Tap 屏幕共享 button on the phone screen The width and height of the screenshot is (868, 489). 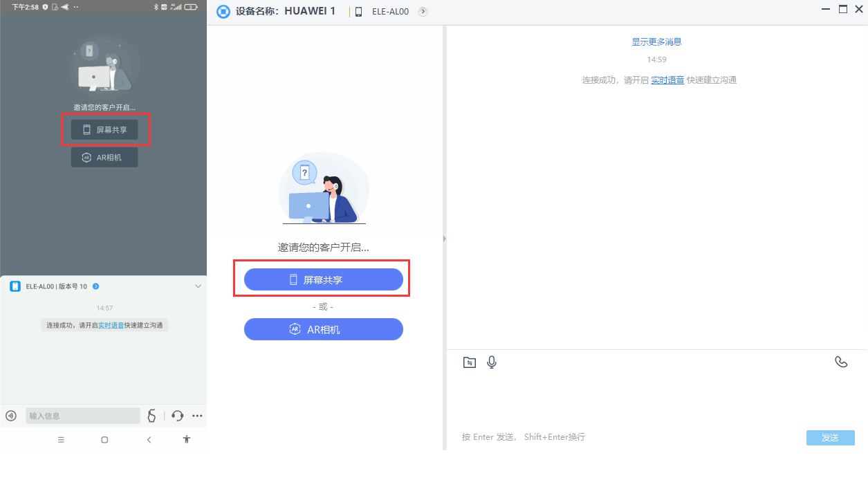point(104,129)
